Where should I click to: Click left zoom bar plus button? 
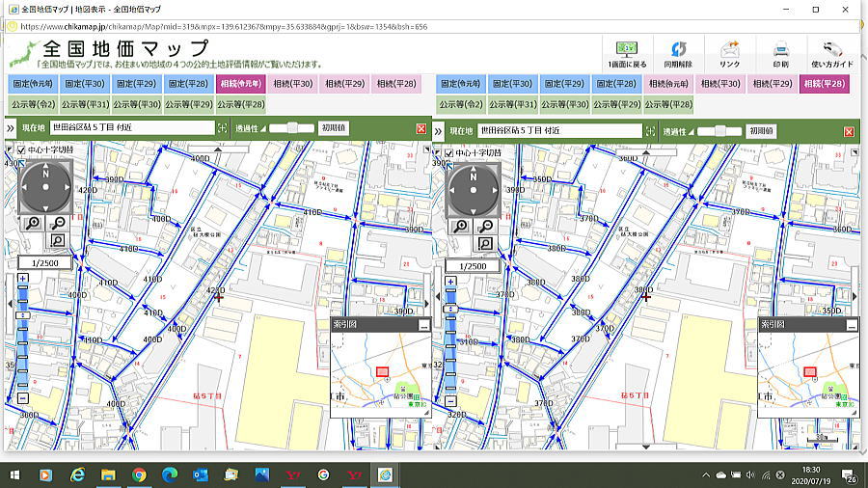tap(23, 279)
